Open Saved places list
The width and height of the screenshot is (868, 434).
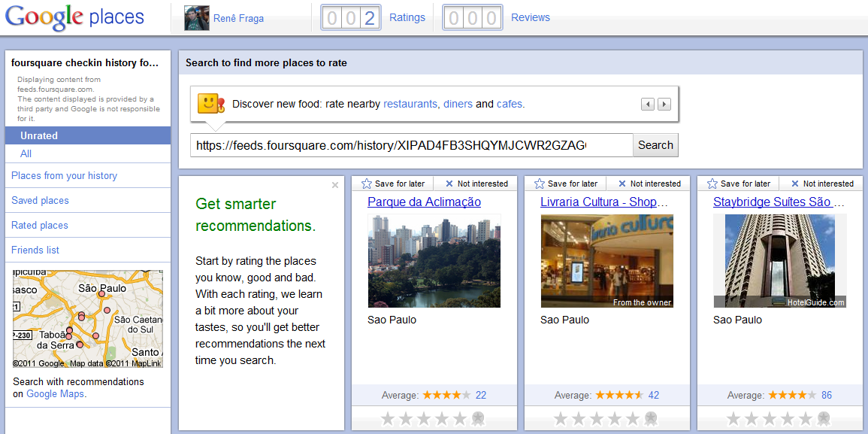[x=40, y=201]
